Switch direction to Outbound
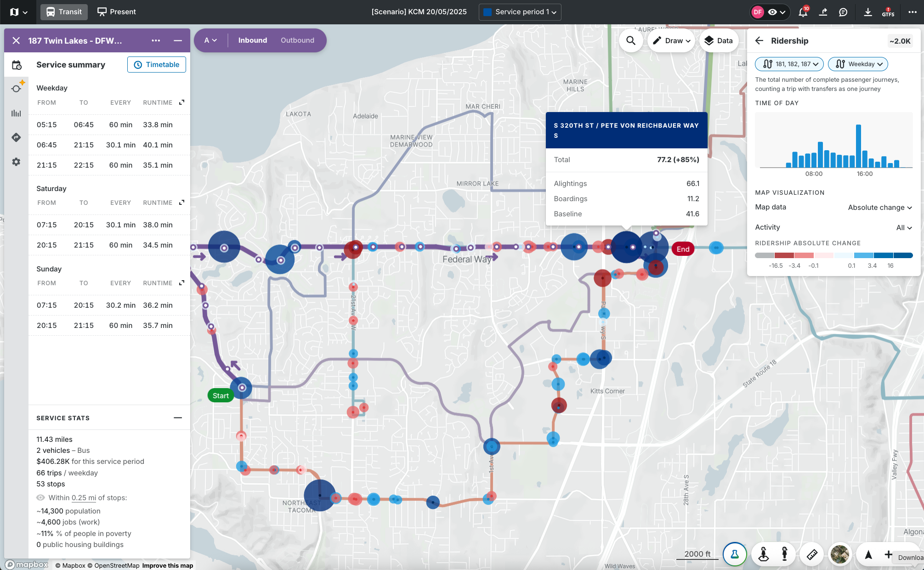Viewport: 924px width, 570px height. point(297,40)
